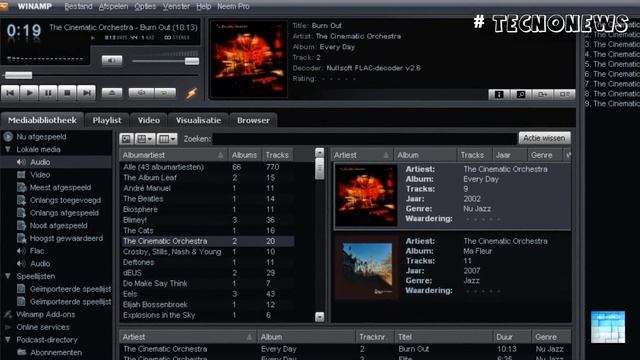Sort by the Albumartiest column header

[174, 155]
